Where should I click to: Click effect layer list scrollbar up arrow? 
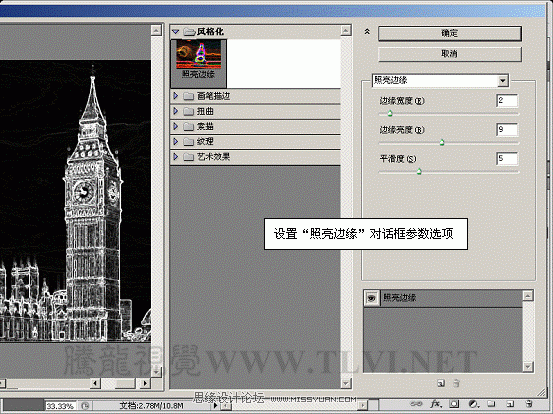[x=528, y=296]
